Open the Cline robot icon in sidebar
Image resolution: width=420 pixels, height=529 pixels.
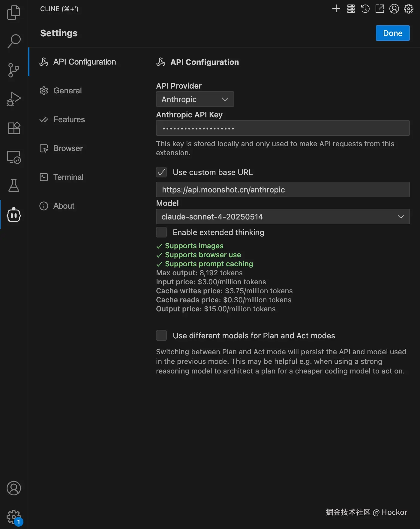coord(13,215)
